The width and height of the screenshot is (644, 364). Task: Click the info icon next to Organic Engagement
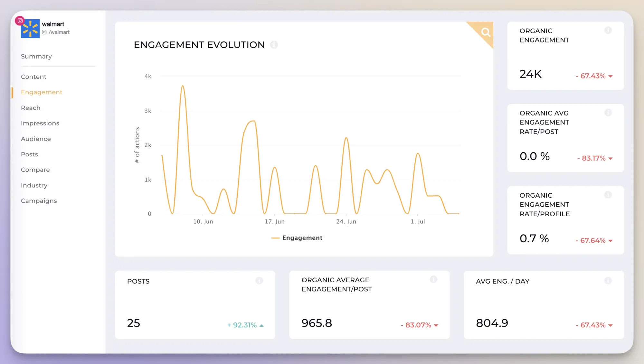(x=608, y=30)
